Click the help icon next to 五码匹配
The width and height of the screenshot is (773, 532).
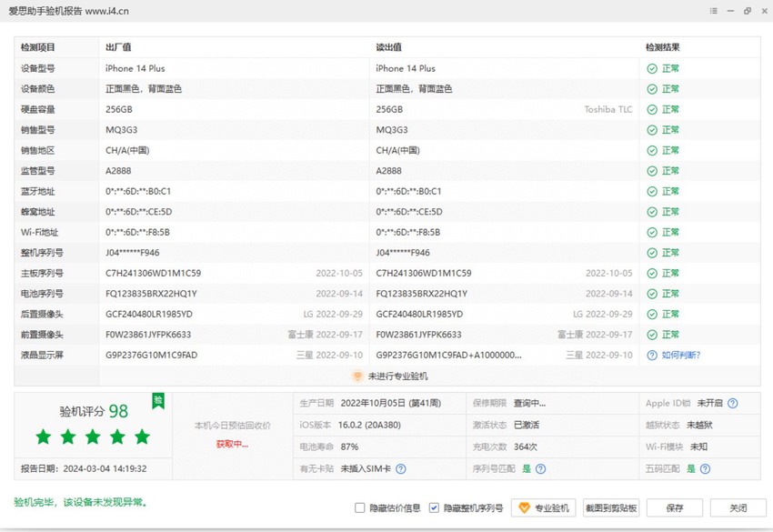[705, 469]
